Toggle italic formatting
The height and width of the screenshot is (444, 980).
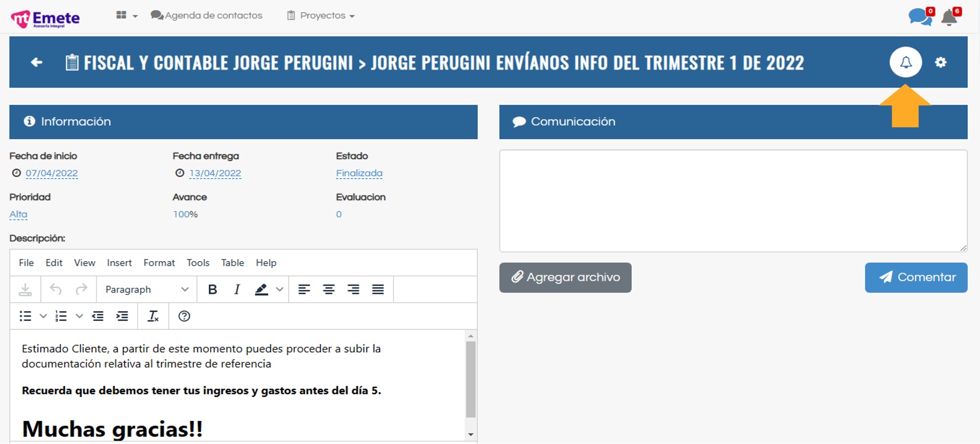point(237,290)
